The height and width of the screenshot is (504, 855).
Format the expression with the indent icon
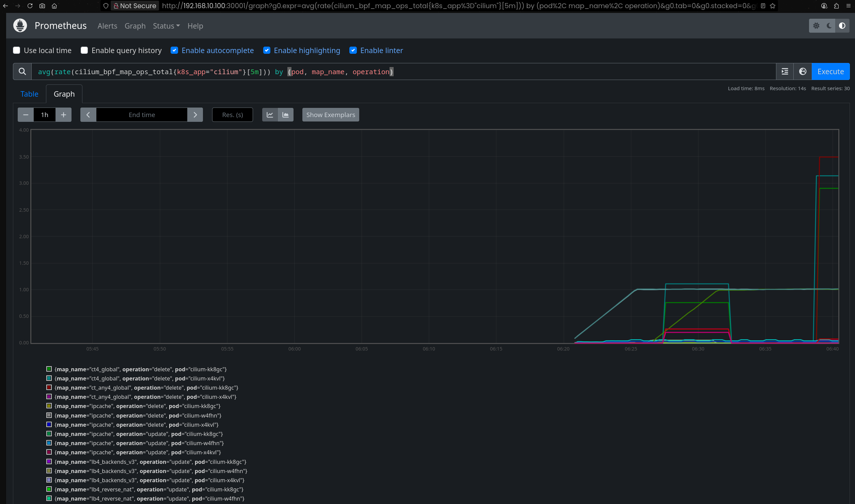click(x=785, y=71)
